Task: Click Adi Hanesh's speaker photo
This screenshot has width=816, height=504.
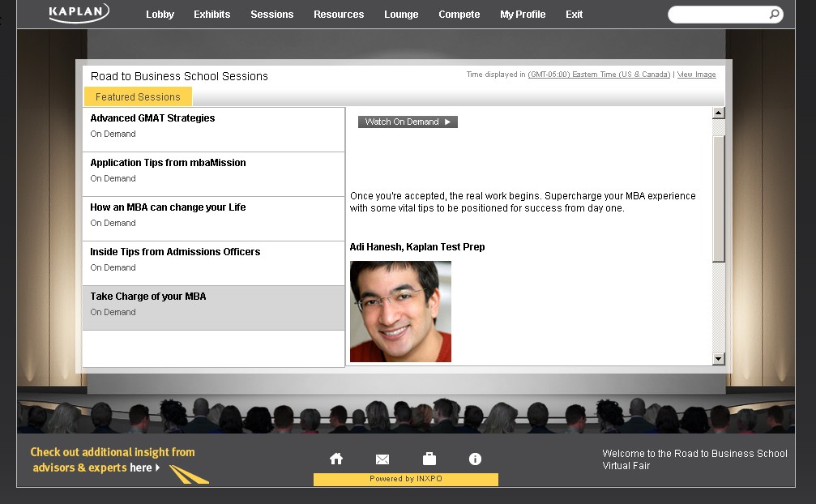Action: point(400,311)
